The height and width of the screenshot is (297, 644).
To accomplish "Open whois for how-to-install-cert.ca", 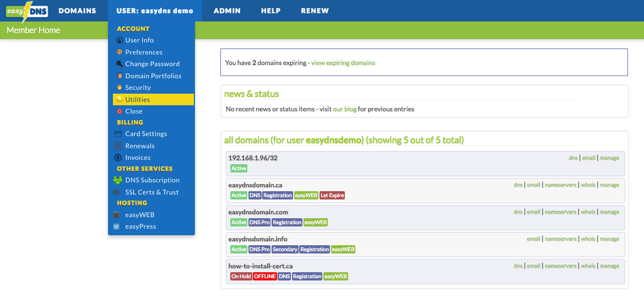I will (588, 266).
